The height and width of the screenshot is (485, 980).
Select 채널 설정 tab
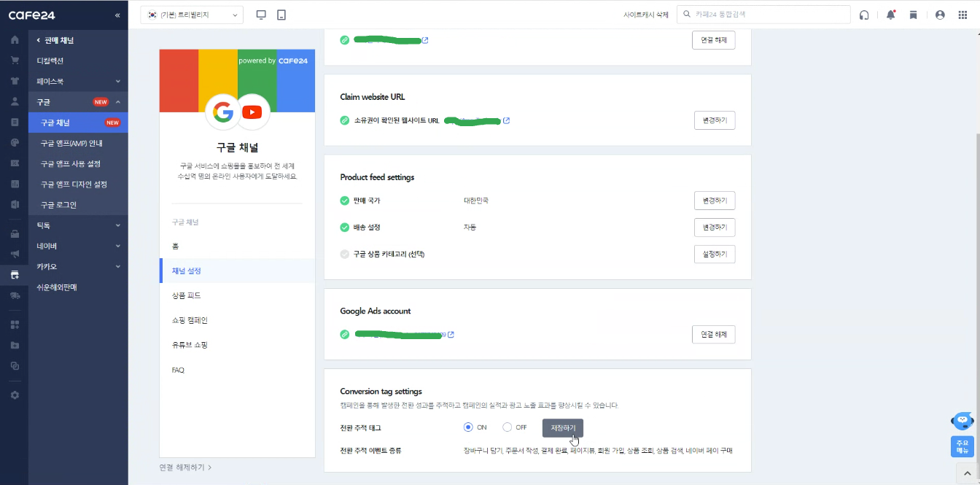point(238,271)
